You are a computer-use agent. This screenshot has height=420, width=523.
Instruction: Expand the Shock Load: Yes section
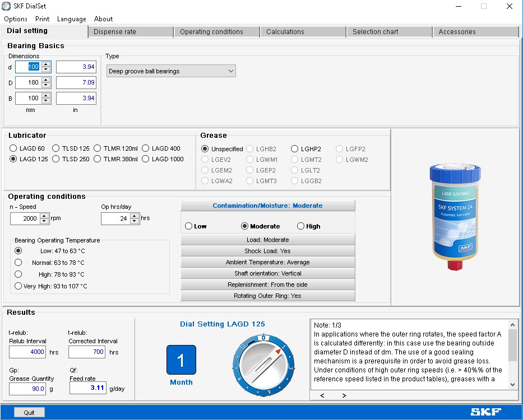click(268, 251)
